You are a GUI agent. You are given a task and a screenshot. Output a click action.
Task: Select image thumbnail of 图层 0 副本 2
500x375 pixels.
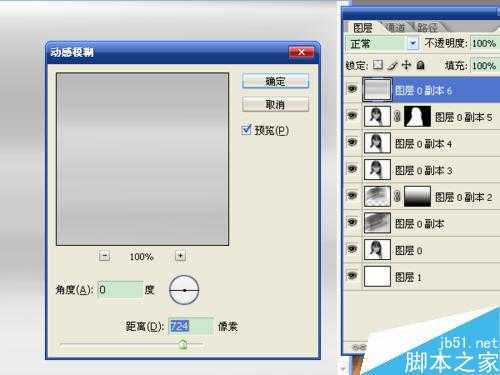pos(377,196)
